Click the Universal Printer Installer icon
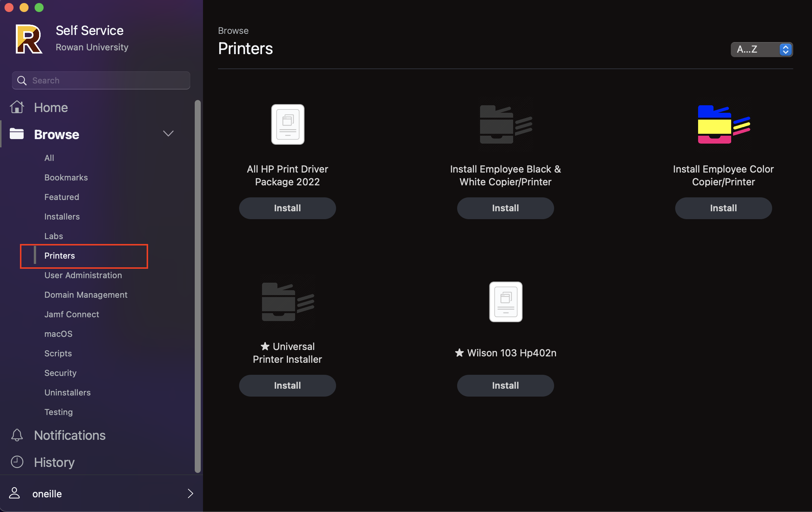This screenshot has height=512, width=812. 288,301
